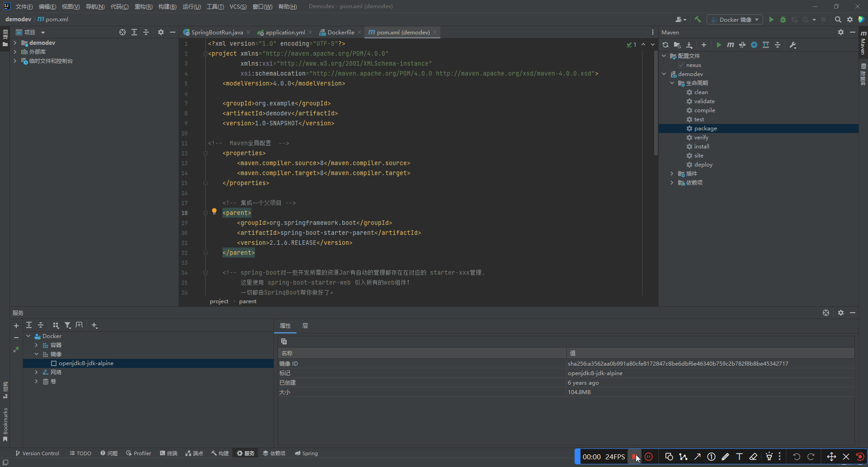Pause the screen recording
Screen dimensions: 868x467
[x=649, y=457]
